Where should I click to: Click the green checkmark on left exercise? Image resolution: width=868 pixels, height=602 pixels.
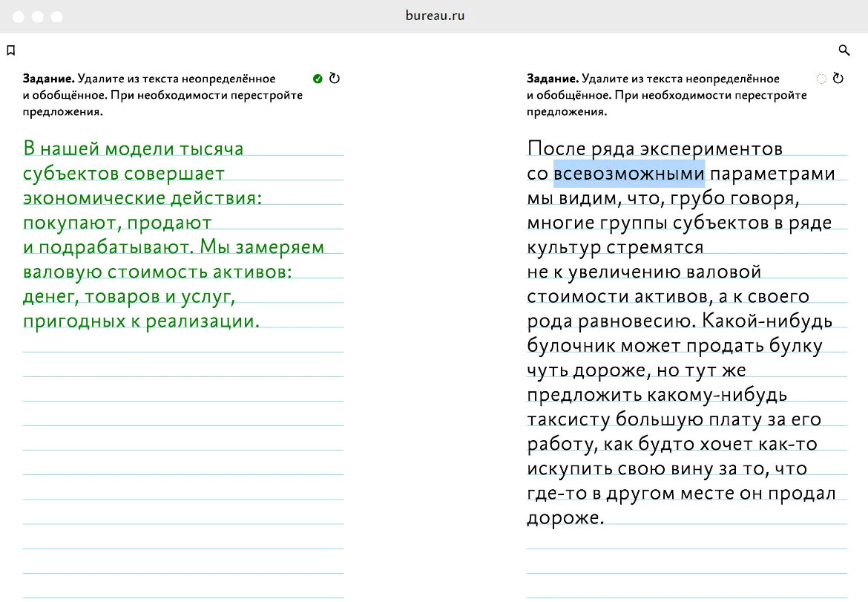[318, 79]
